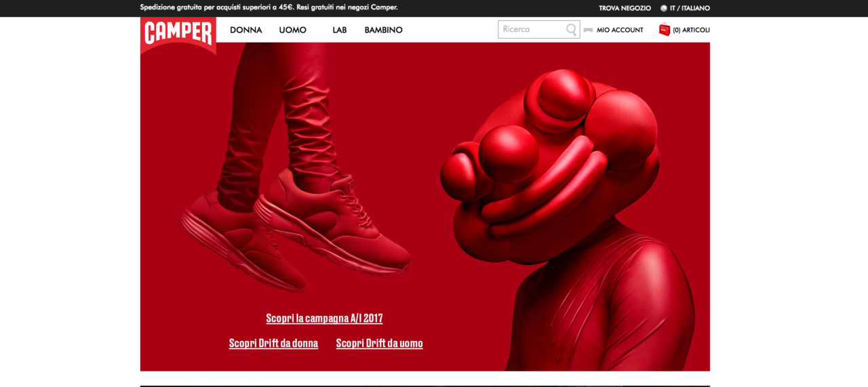The height and width of the screenshot is (387, 868).
Task: Click the Ricerca search field
Action: (539, 29)
